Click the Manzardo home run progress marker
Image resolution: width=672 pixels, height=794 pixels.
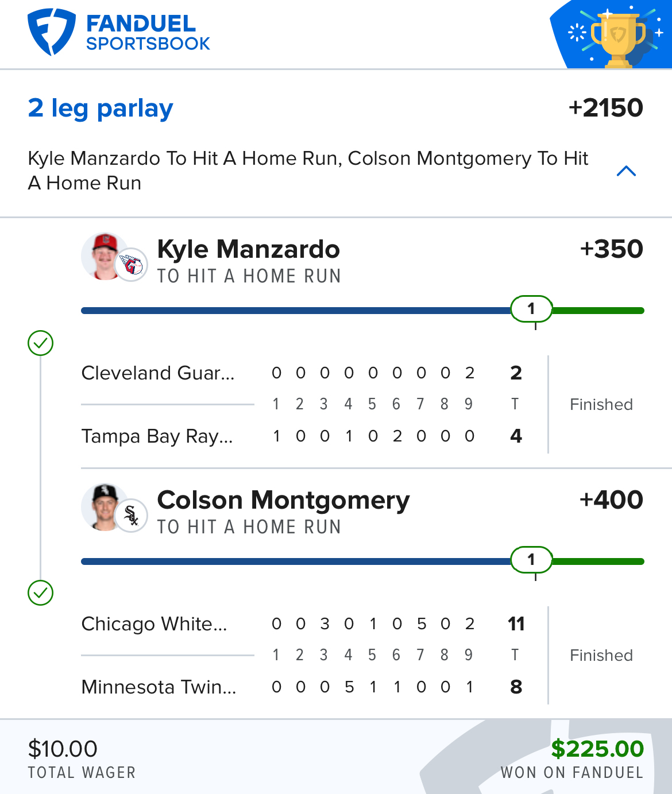(x=531, y=309)
